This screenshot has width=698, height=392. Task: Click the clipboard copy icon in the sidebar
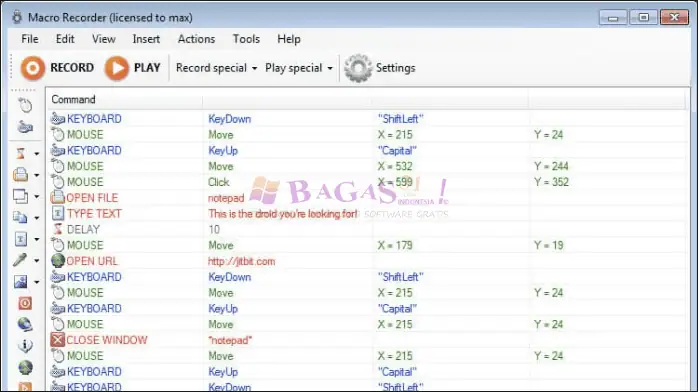tap(20, 217)
